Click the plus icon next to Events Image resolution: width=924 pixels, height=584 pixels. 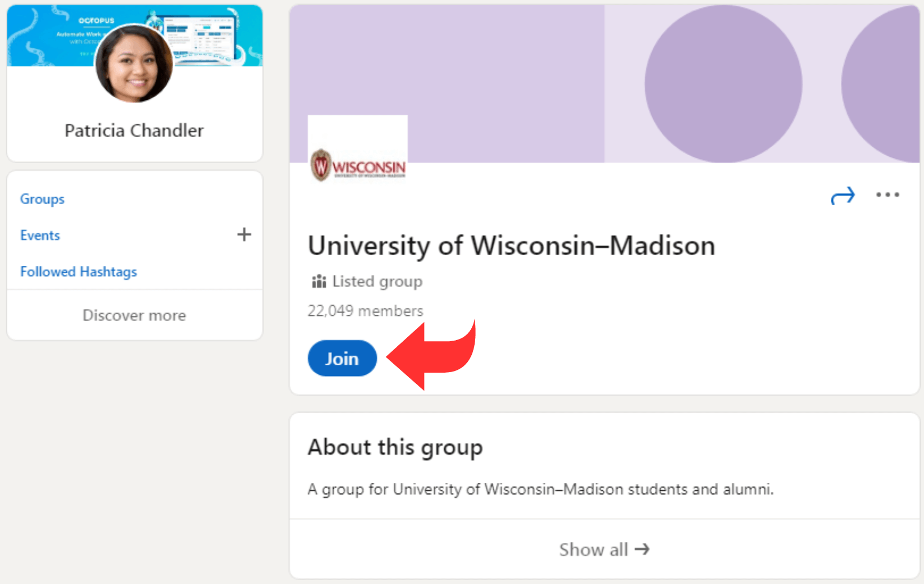[244, 234]
